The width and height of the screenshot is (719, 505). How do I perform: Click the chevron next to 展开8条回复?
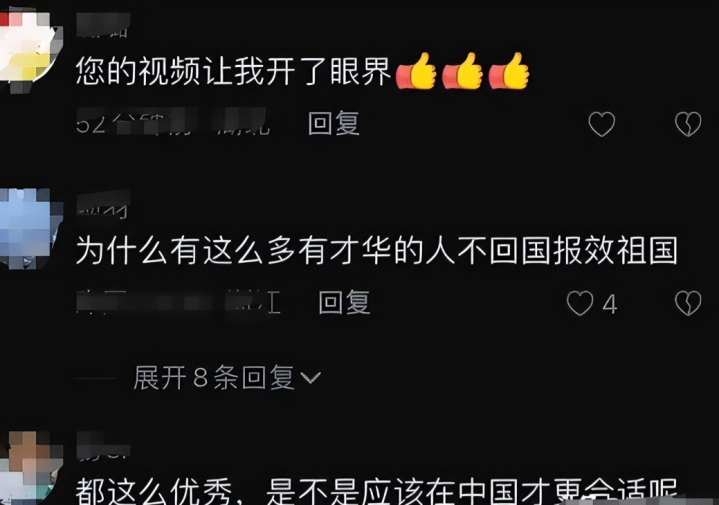(x=310, y=378)
